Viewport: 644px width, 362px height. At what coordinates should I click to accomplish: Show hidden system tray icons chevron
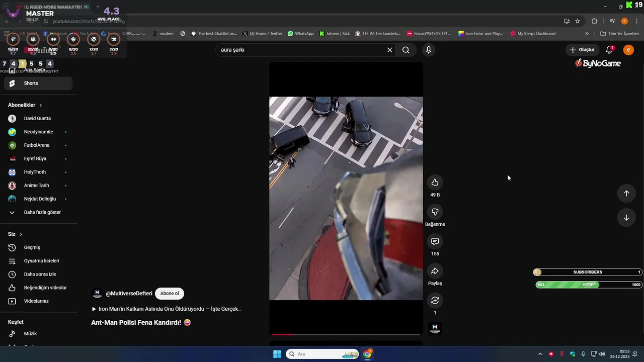pyautogui.click(x=540, y=354)
